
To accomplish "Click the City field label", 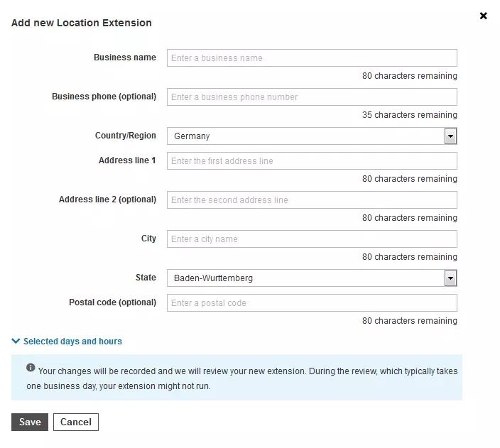I will tap(148, 239).
